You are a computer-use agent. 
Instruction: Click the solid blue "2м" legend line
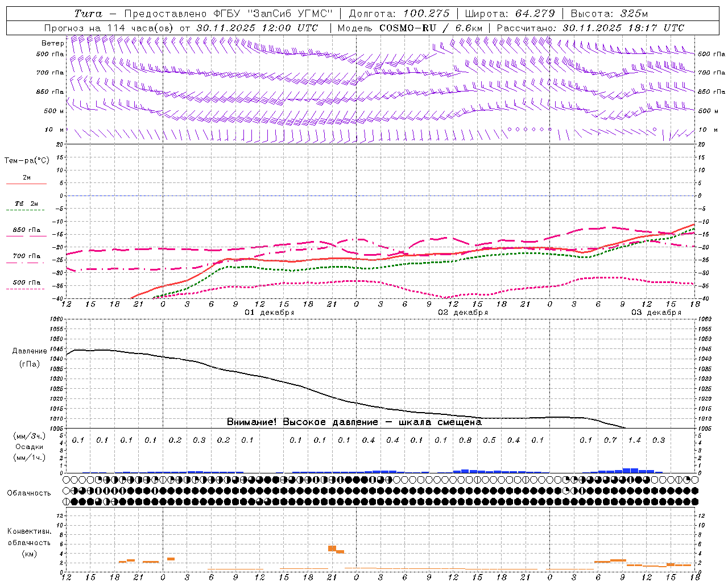coord(26,184)
